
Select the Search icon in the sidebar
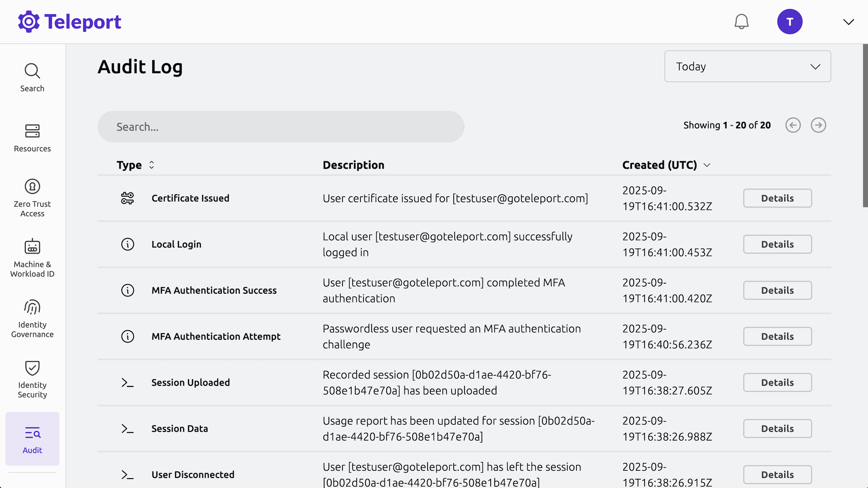32,71
